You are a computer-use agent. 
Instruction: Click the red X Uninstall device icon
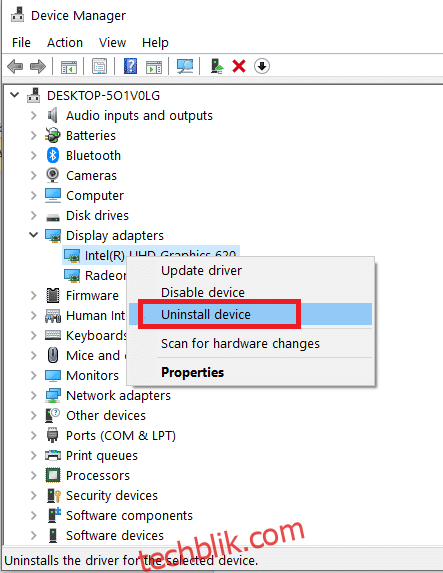pyautogui.click(x=239, y=66)
